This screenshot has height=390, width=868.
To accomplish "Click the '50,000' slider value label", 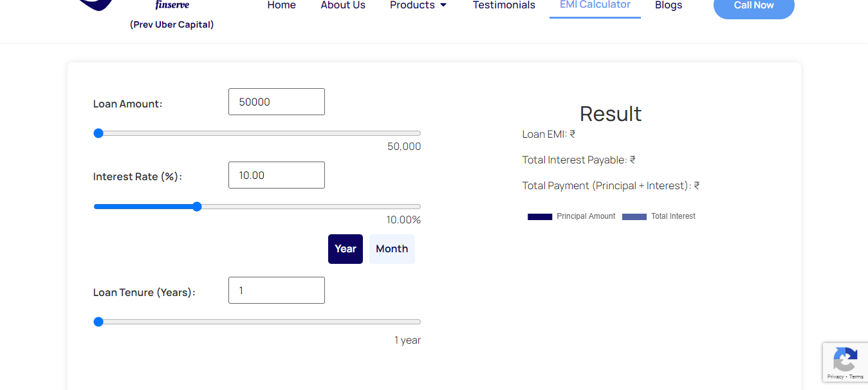I will pos(404,147).
